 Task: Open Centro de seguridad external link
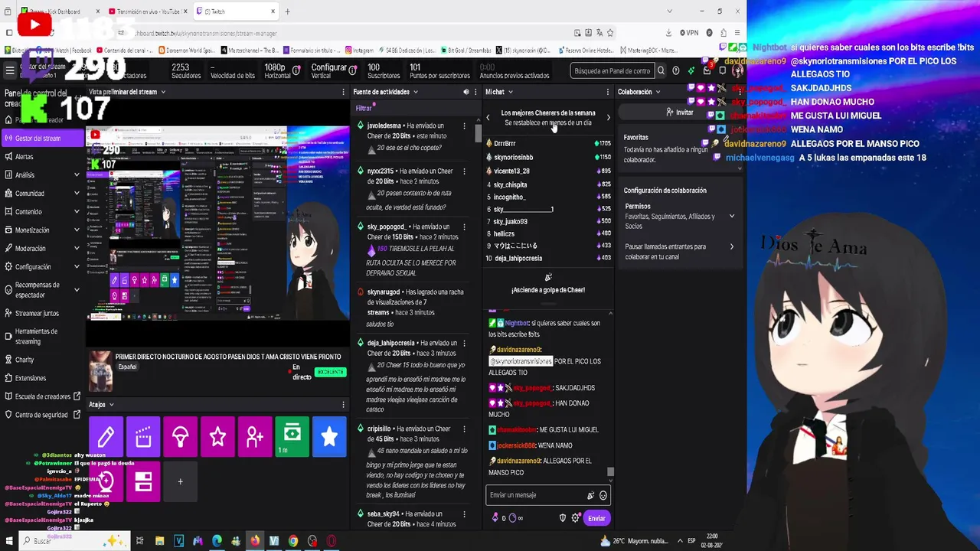coord(42,415)
